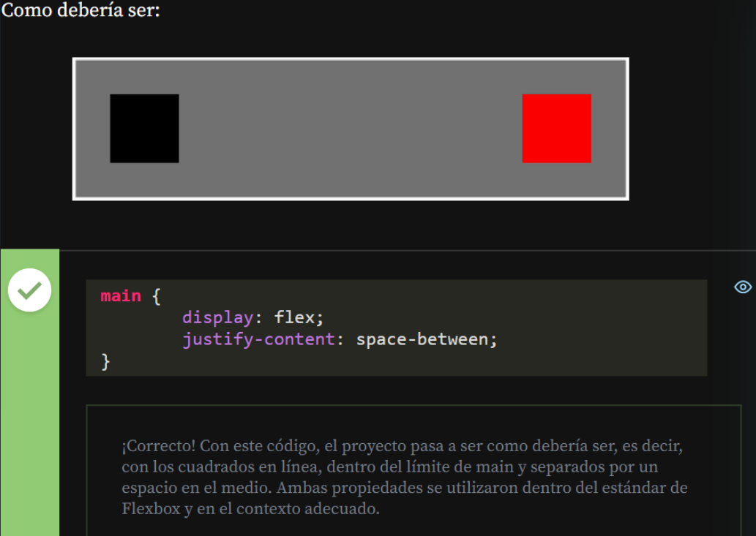Image resolution: width=756 pixels, height=536 pixels.
Task: Click the opening curly brace after main
Action: pos(156,296)
